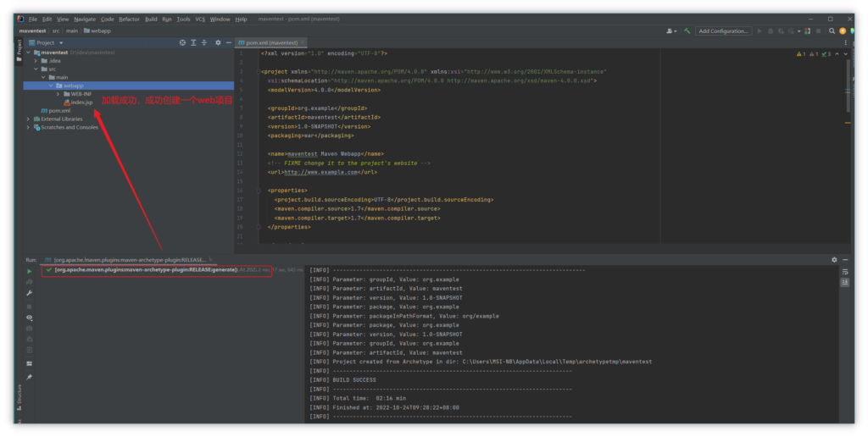Select the webapp folder row
This screenshot has height=437, width=868.
point(129,86)
